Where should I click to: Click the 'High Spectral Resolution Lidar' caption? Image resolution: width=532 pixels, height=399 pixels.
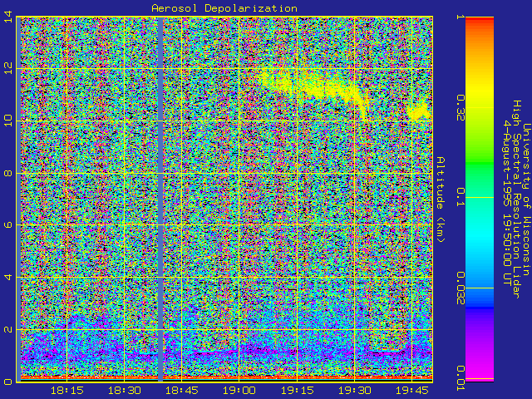[516, 199]
